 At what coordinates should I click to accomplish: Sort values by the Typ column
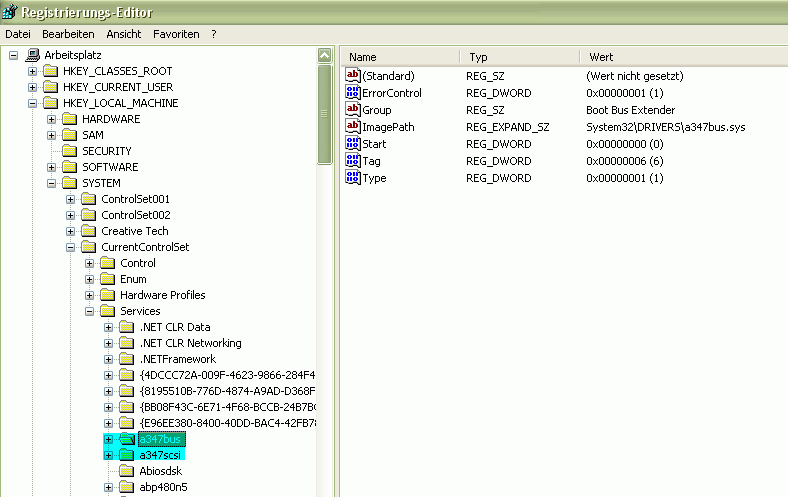point(520,57)
